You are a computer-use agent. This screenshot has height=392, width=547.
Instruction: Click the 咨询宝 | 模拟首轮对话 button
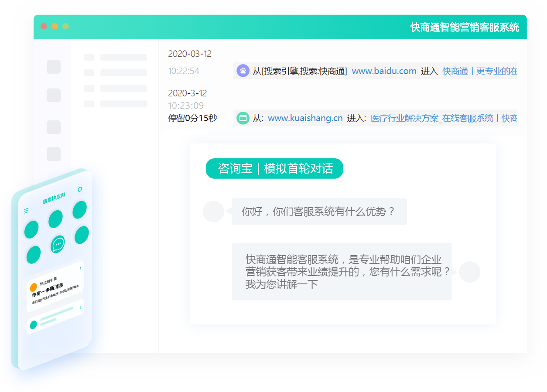274,168
